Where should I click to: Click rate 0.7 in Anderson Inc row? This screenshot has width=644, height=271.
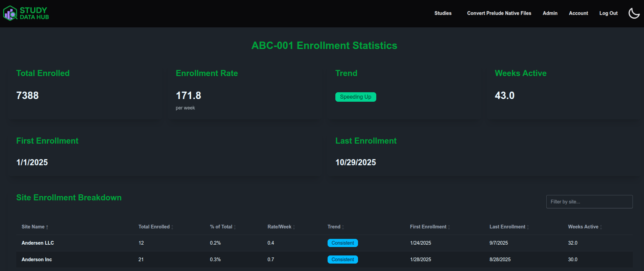tap(271, 260)
